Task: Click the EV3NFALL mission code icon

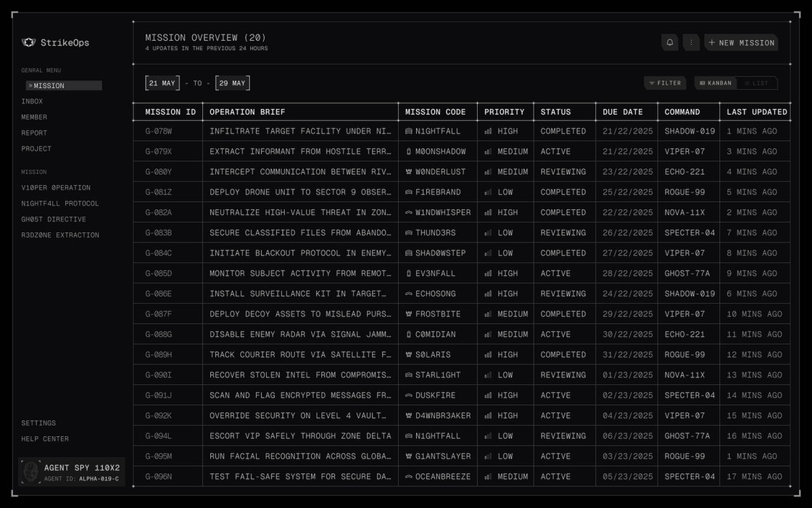Action: (409, 273)
